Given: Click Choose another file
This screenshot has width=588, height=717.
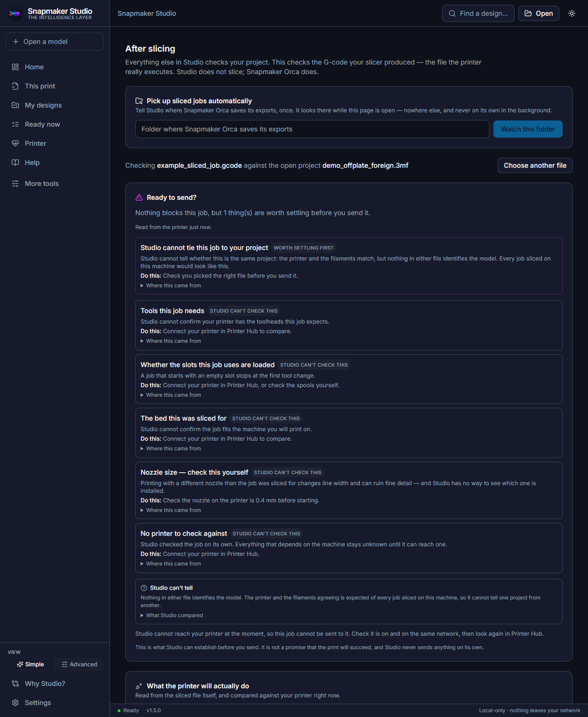Looking at the screenshot, I should [x=535, y=165].
